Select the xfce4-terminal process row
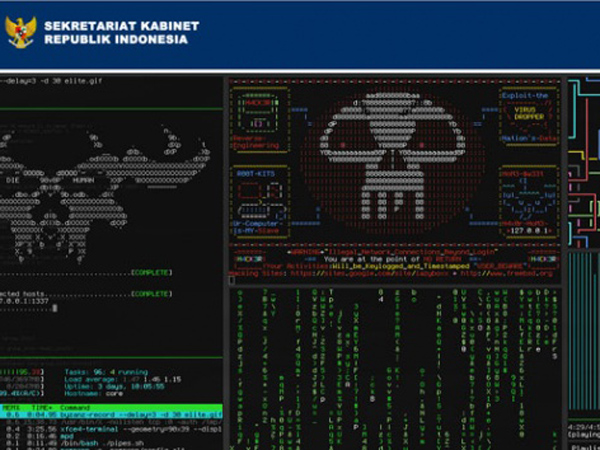Viewport: 600px width, 450px height. (111, 429)
